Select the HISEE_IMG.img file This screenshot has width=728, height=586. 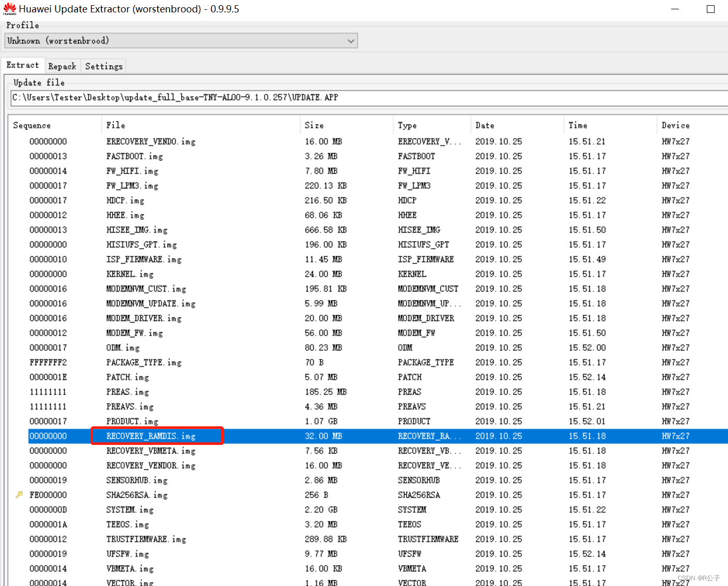(x=136, y=230)
